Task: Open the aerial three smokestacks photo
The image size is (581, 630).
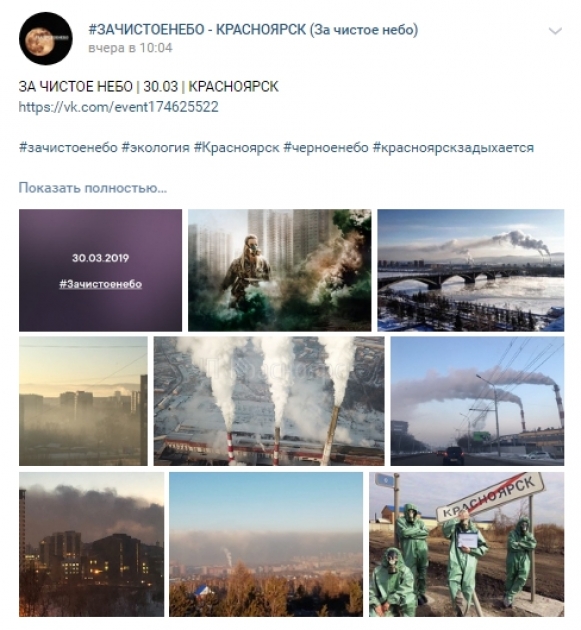Action: (x=269, y=401)
